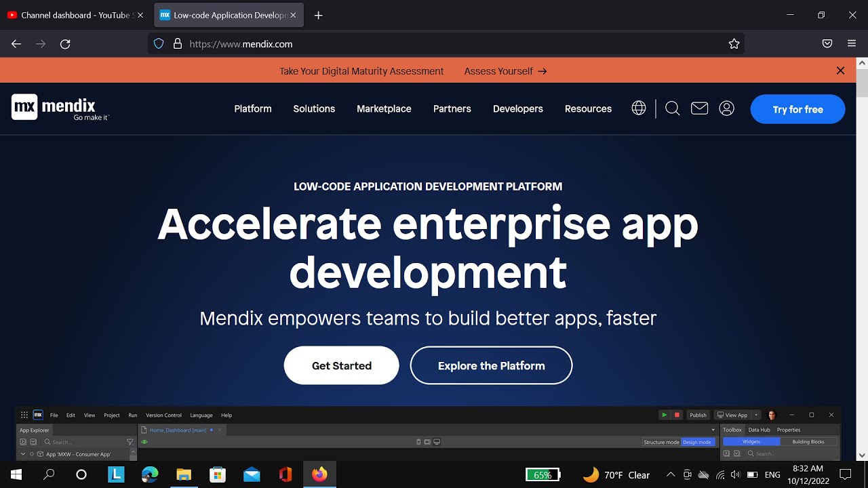Open the Pocket save icon
Screen dimensions: 868x488
pyautogui.click(x=827, y=44)
